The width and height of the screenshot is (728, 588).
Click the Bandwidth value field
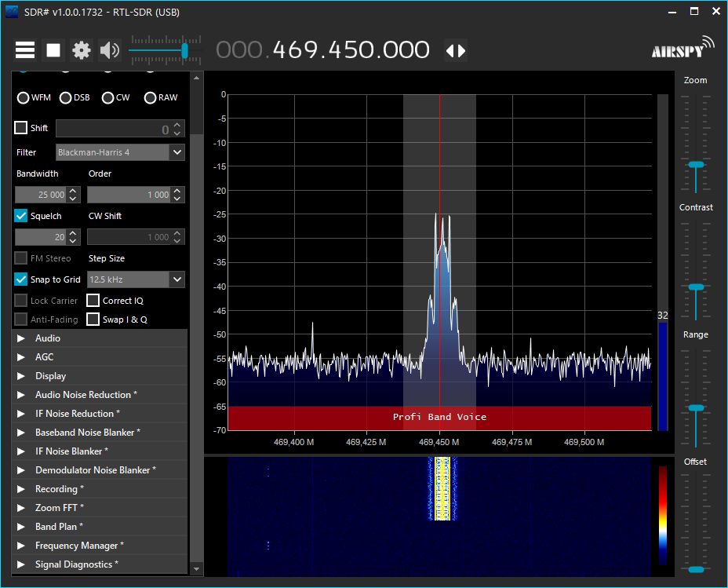[42, 195]
